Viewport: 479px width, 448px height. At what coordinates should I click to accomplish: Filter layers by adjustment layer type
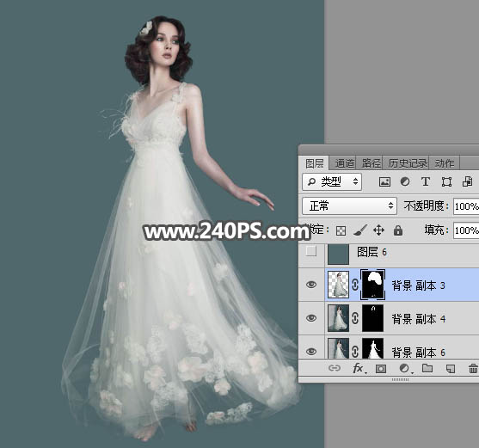pos(405,181)
